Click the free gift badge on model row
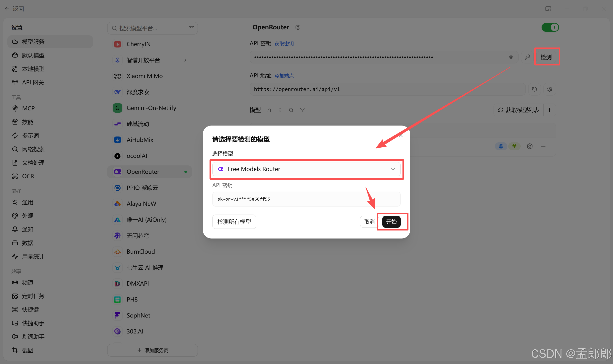Viewport: 613px width, 364px height. (514, 146)
